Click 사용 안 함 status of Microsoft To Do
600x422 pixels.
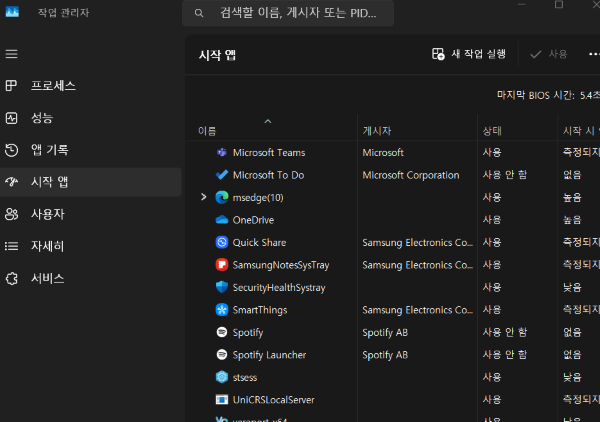tap(504, 175)
